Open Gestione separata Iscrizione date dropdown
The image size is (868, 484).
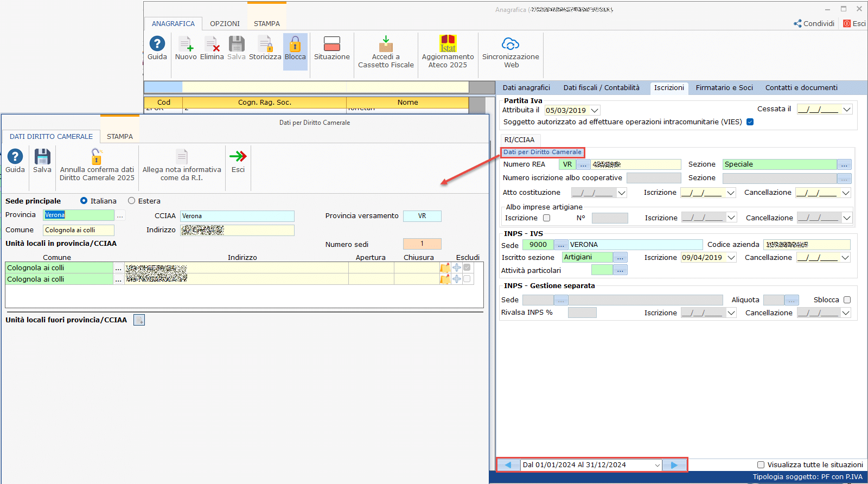click(731, 313)
